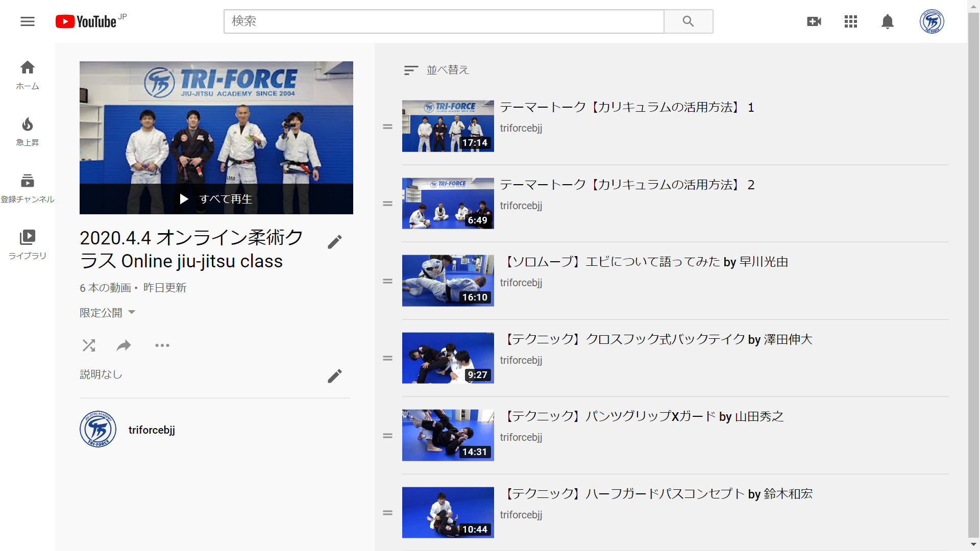The image size is (980, 551).
Task: Open ハーフガードパスコンセプト video title
Action: (656, 494)
